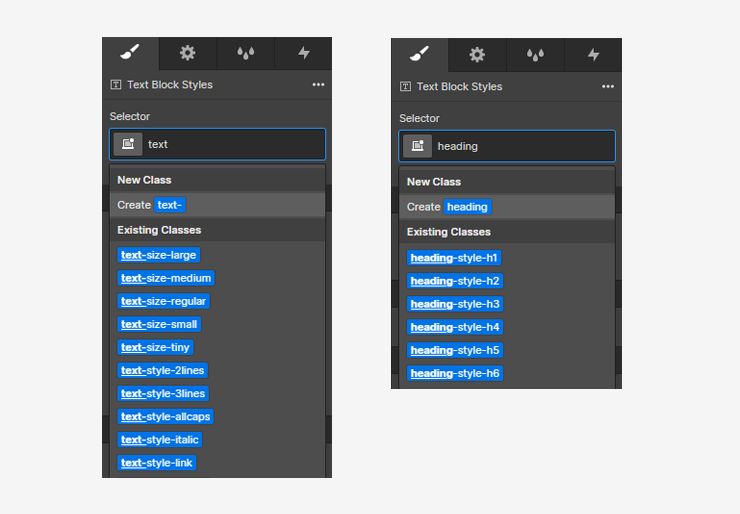
Task: Create the new class 'text-'
Action: [218, 205]
